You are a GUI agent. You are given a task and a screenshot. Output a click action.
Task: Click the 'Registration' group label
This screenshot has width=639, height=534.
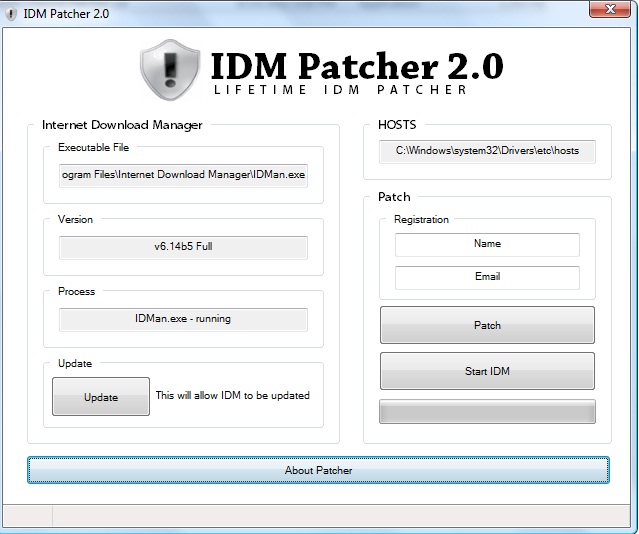[x=421, y=219]
